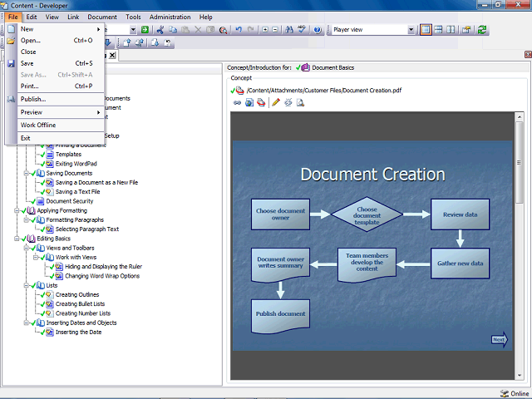This screenshot has height=399, width=532.
Task: Select Creating Bullet Lists in the outline
Action: (x=78, y=303)
